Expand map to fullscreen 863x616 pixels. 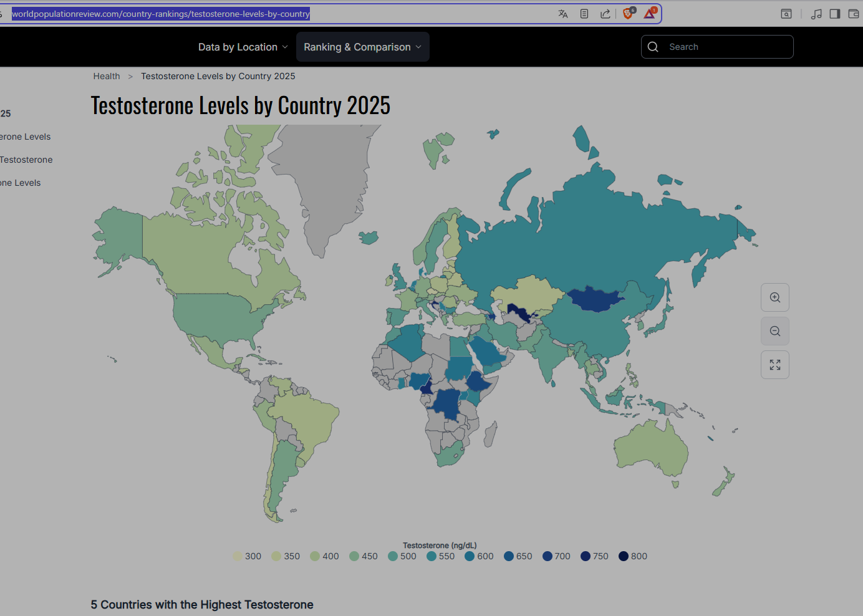pos(775,365)
